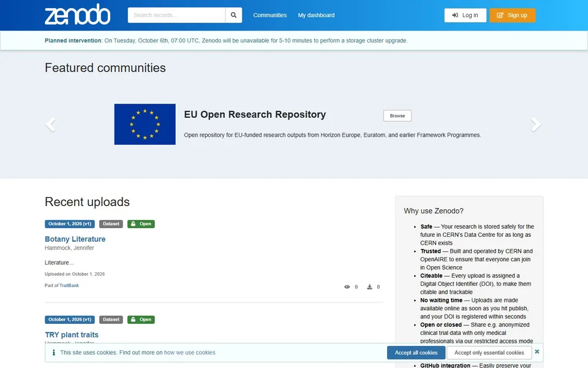Focus the Search records field

coord(176,15)
